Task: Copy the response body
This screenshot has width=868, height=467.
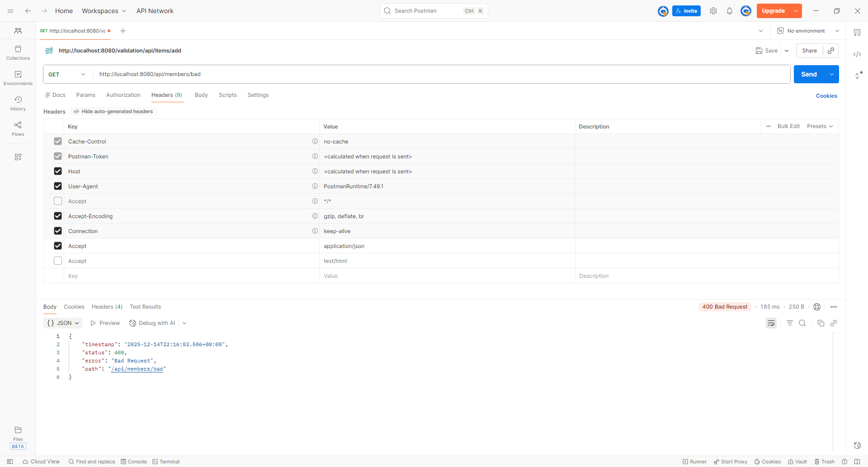Action: (821, 323)
